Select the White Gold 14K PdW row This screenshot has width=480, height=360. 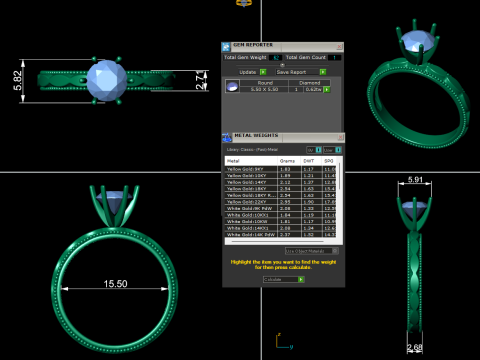281,234
